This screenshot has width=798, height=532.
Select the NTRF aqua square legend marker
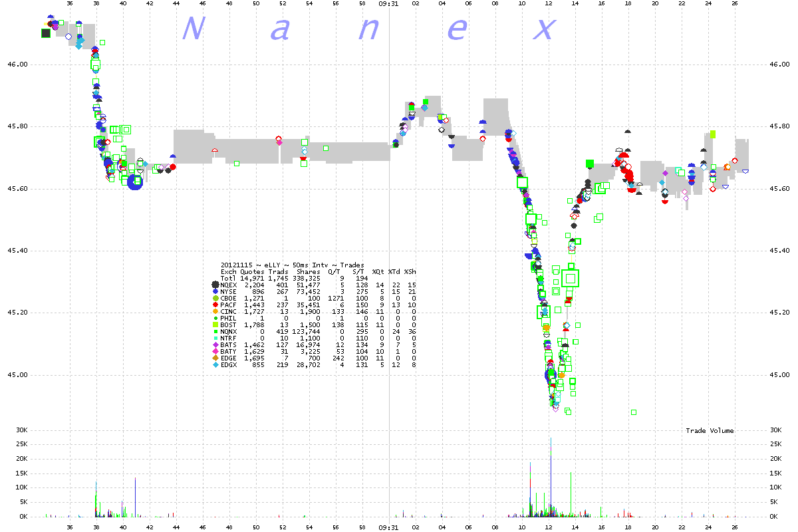(215, 338)
